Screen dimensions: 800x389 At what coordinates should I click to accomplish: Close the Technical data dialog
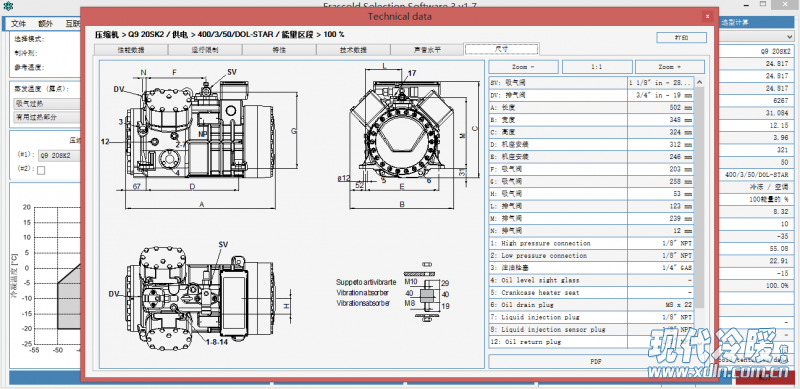click(x=708, y=16)
